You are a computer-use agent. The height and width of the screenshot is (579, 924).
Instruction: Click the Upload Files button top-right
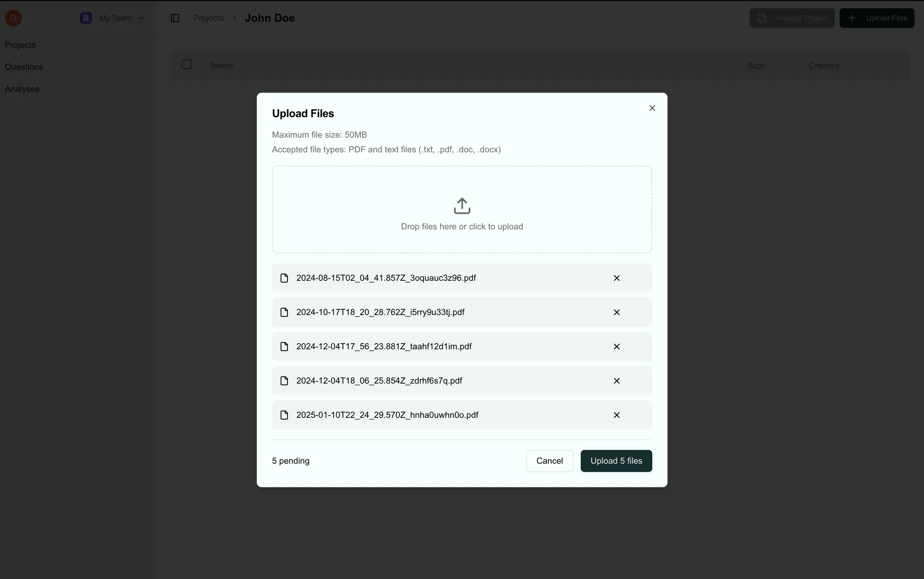[x=877, y=18]
